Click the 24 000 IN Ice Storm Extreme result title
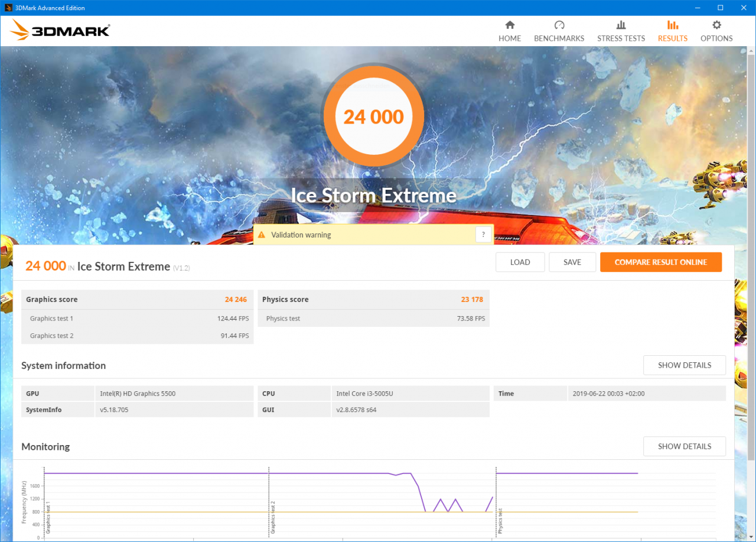 pos(107,267)
